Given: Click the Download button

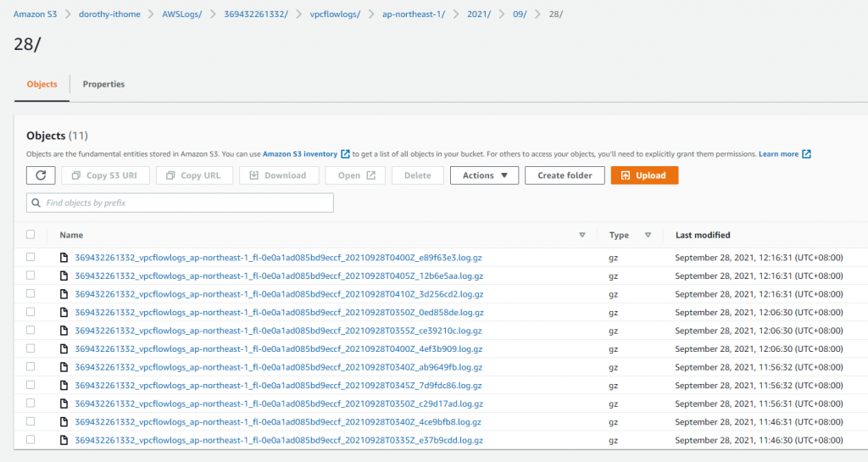Looking at the screenshot, I should pos(279,175).
